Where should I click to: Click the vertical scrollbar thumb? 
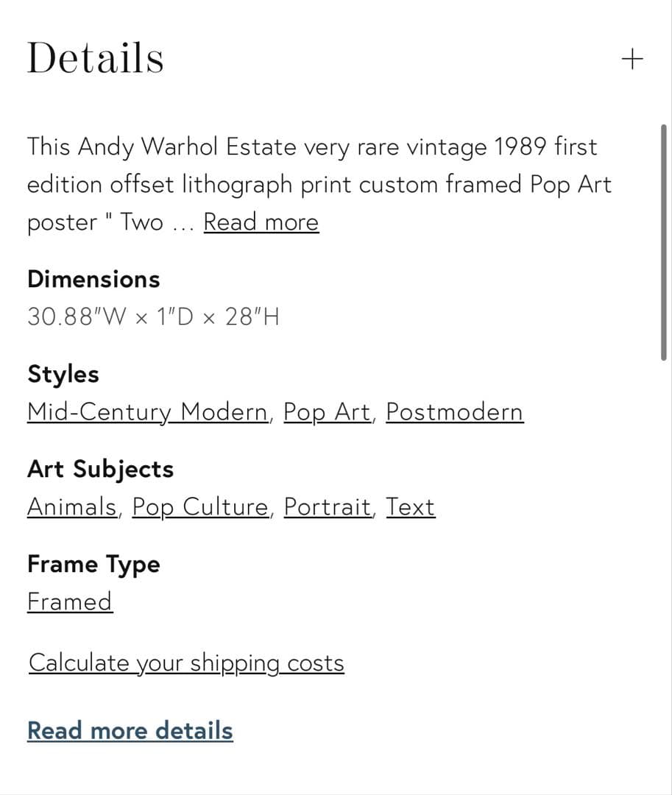(664, 243)
